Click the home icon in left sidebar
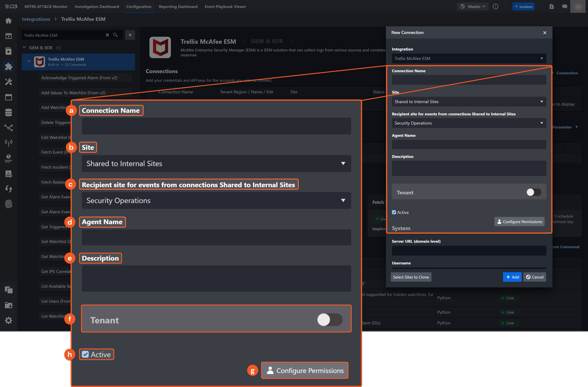588x387 pixels. [8, 21]
